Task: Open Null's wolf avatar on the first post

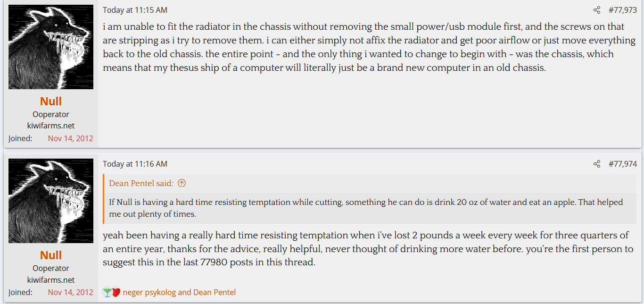Action: pyautogui.click(x=51, y=47)
